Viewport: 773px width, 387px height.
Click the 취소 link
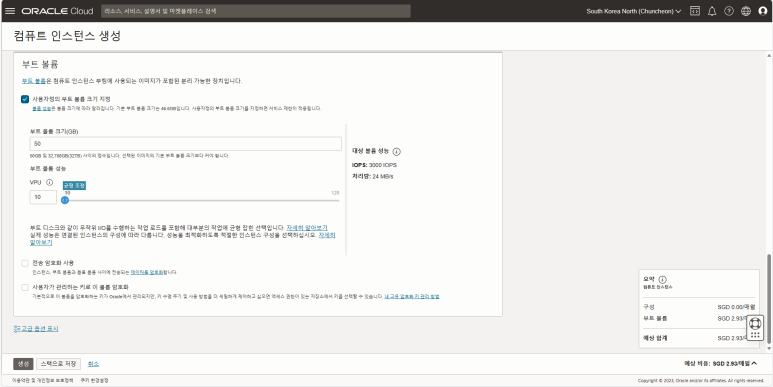[x=93, y=364]
